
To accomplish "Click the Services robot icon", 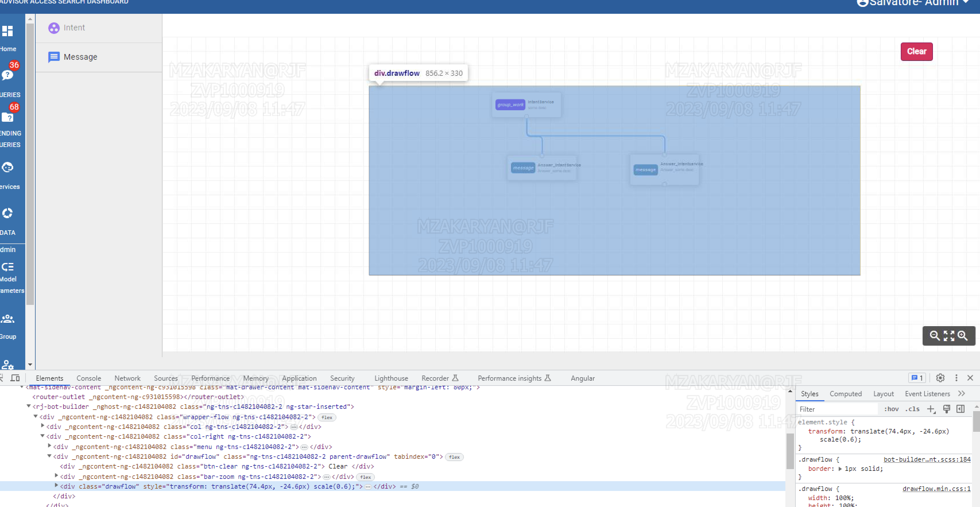I will click(x=7, y=167).
